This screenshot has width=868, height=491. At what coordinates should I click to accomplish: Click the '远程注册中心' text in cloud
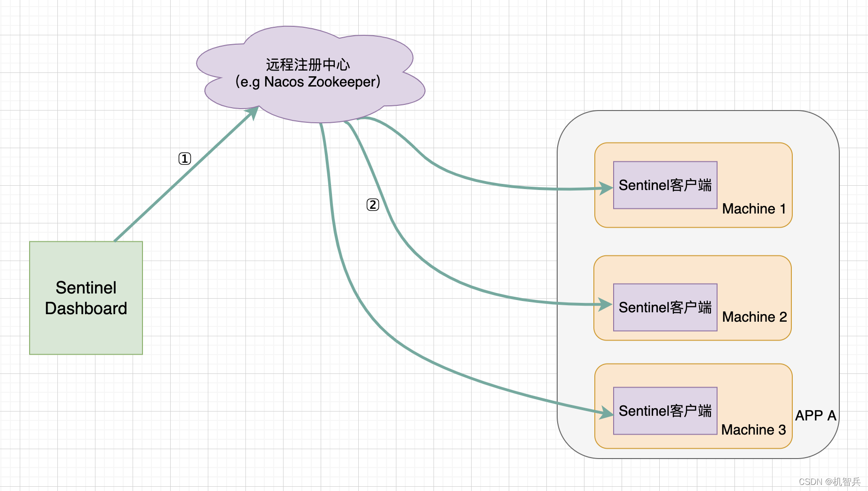308,64
